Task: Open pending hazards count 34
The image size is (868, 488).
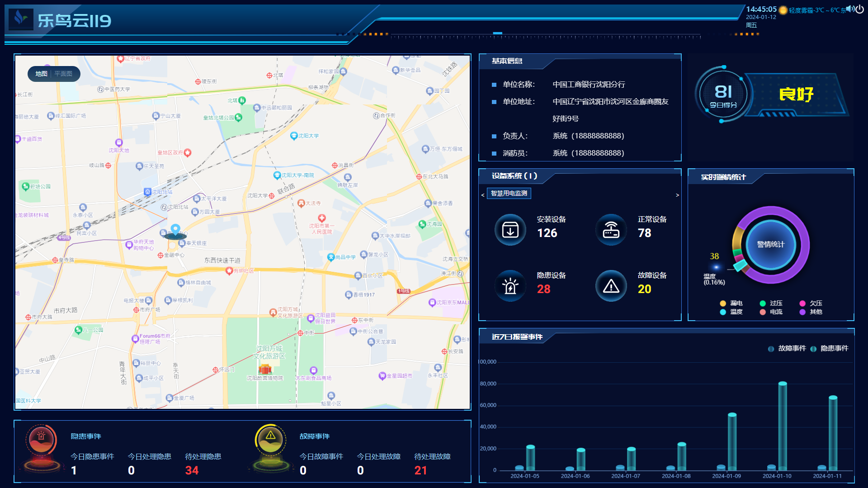Action: [x=192, y=470]
